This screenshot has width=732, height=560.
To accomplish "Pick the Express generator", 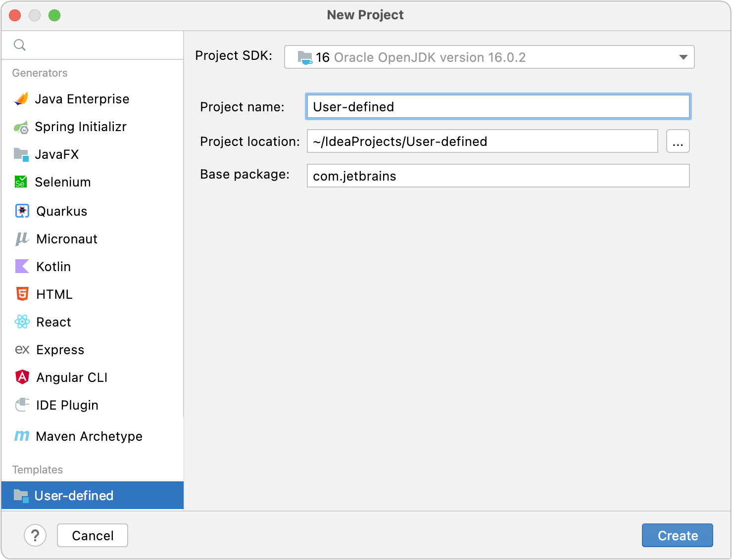I will click(x=93, y=350).
